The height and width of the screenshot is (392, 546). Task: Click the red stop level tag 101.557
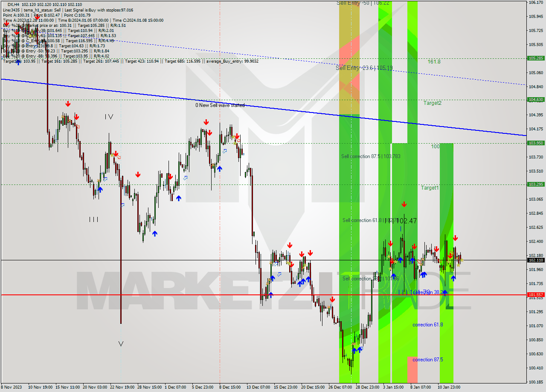click(x=536, y=294)
